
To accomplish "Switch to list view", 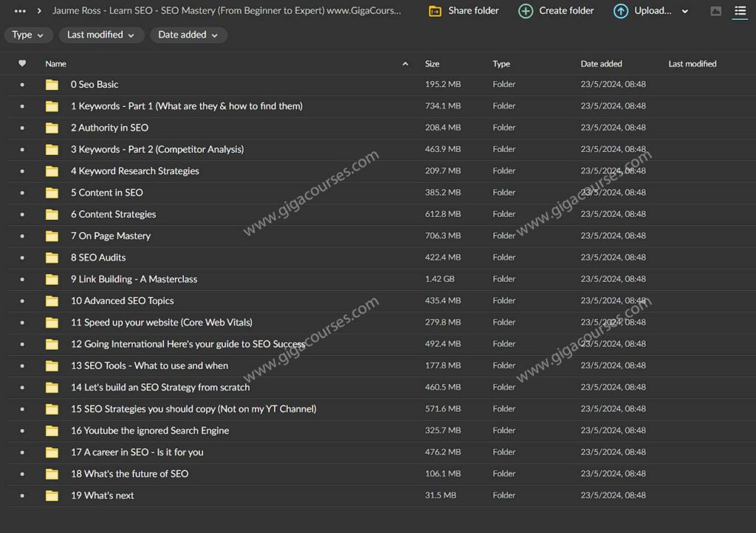I will pos(740,11).
